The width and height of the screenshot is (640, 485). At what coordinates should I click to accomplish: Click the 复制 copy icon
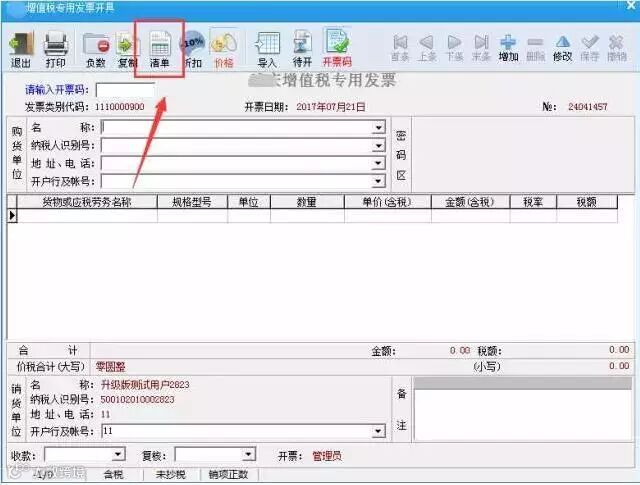(x=127, y=49)
